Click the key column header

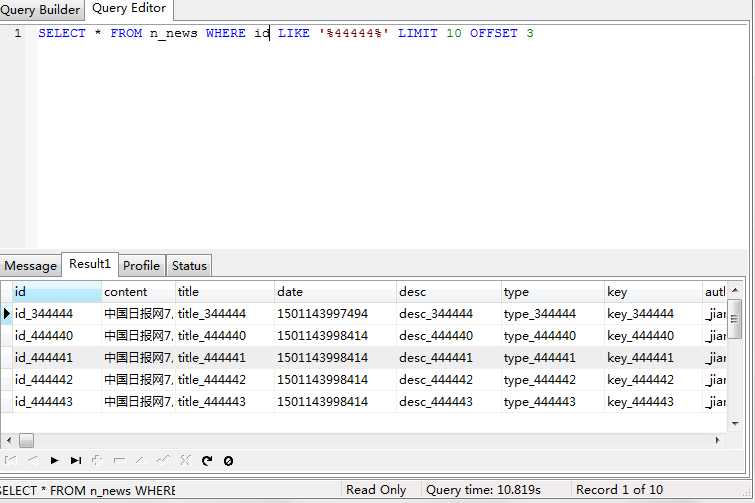653,292
